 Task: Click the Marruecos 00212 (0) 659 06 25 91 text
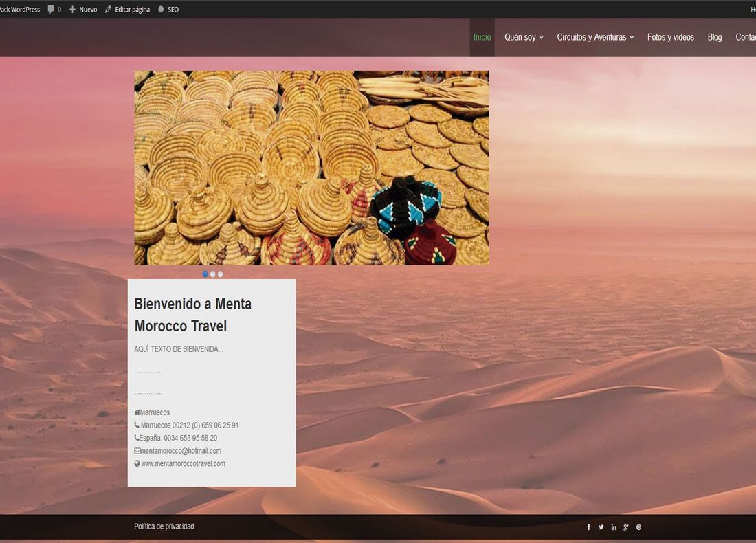(x=190, y=425)
